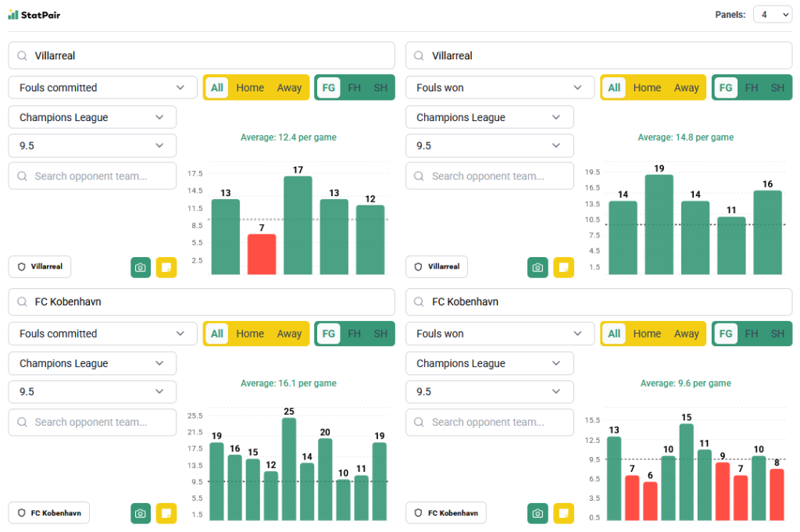Click the FC Kobenhavn team button in Fouls won panel
This screenshot has width=800, height=532.
click(446, 512)
